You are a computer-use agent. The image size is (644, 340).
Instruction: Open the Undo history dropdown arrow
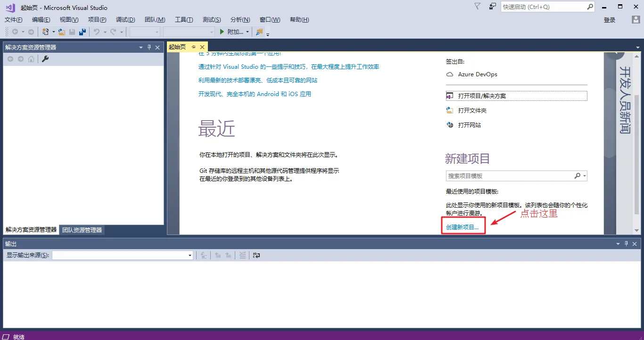(104, 32)
